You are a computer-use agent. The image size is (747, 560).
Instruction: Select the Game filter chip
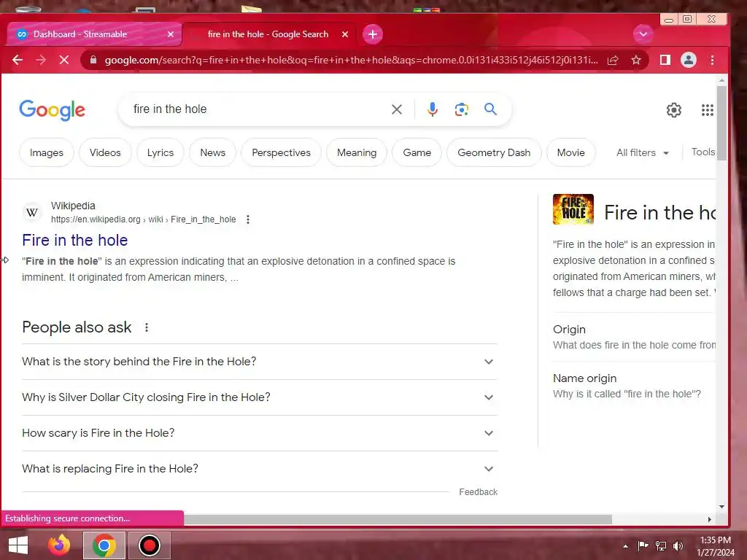tap(417, 152)
